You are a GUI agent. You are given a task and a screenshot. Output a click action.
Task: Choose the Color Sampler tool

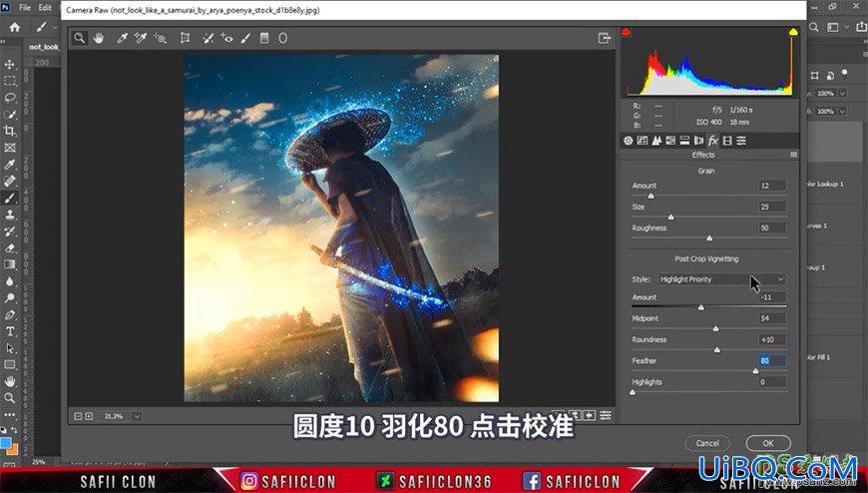click(141, 38)
